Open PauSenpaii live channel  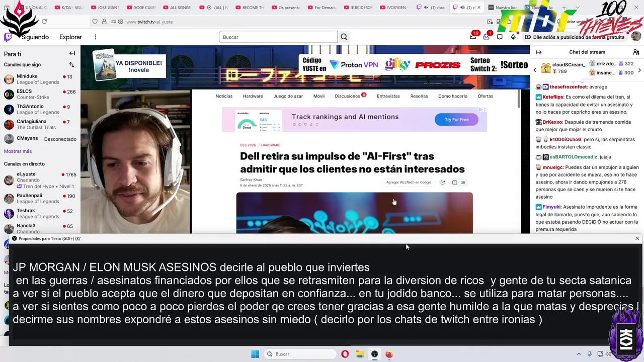[x=40, y=199]
